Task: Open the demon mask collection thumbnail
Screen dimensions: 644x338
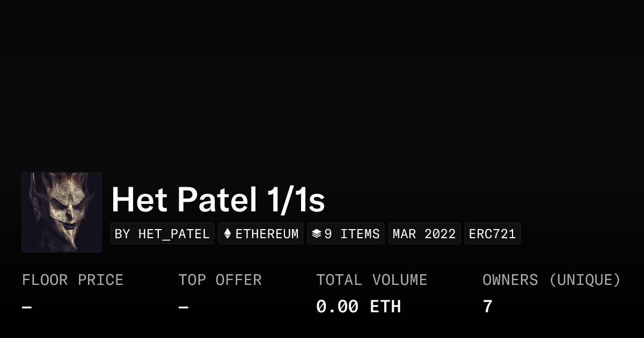Action: (62, 212)
